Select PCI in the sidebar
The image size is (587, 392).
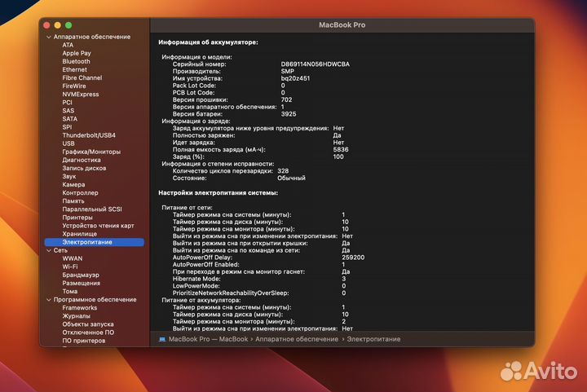click(67, 103)
